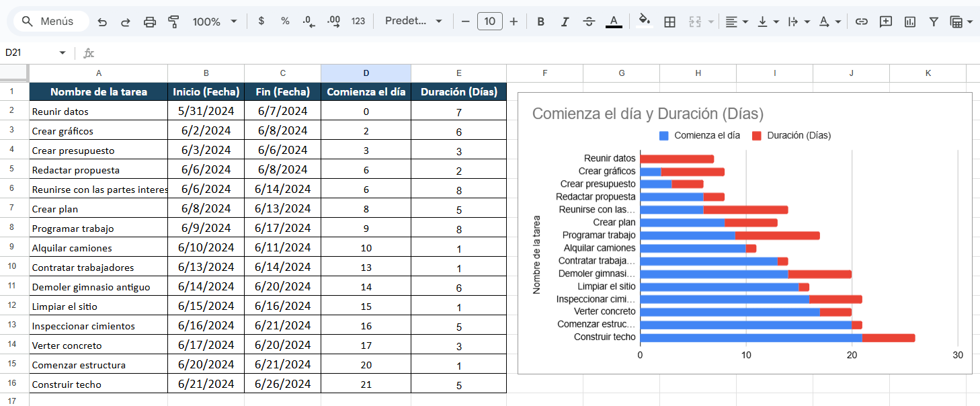Select the Paint format tool
Image resolution: width=980 pixels, height=406 pixels.
coord(173,21)
